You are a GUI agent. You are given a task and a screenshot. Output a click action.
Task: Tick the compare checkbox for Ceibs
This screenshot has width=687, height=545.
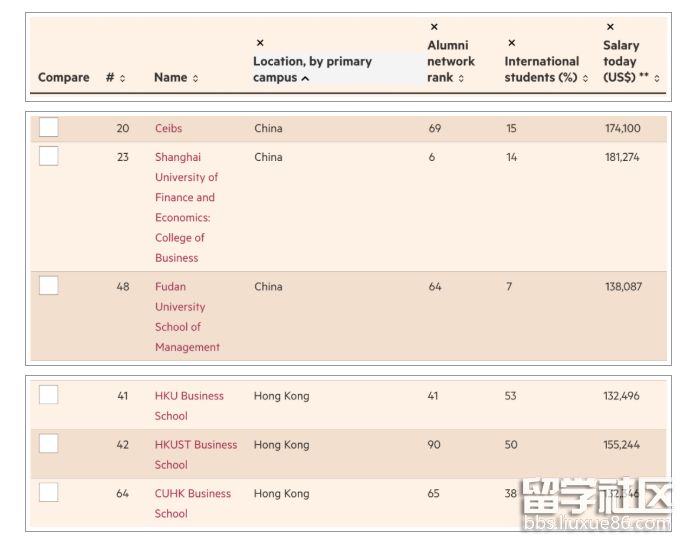tap(49, 127)
